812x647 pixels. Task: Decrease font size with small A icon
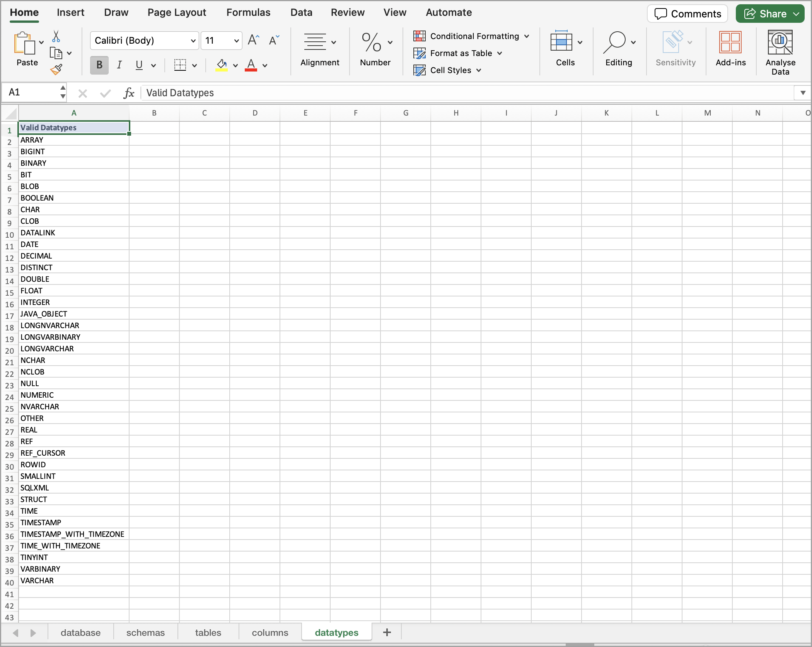(274, 40)
